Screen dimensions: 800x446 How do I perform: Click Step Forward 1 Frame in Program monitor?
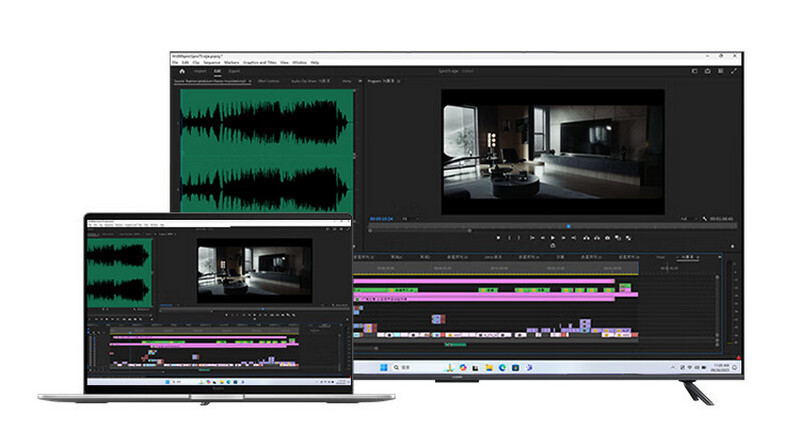pyautogui.click(x=562, y=238)
